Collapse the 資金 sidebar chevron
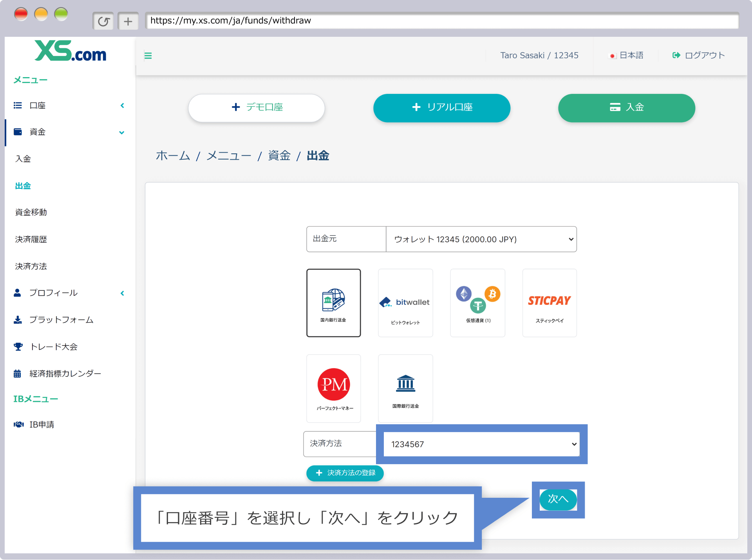Viewport: 752px width, 560px height. click(122, 133)
